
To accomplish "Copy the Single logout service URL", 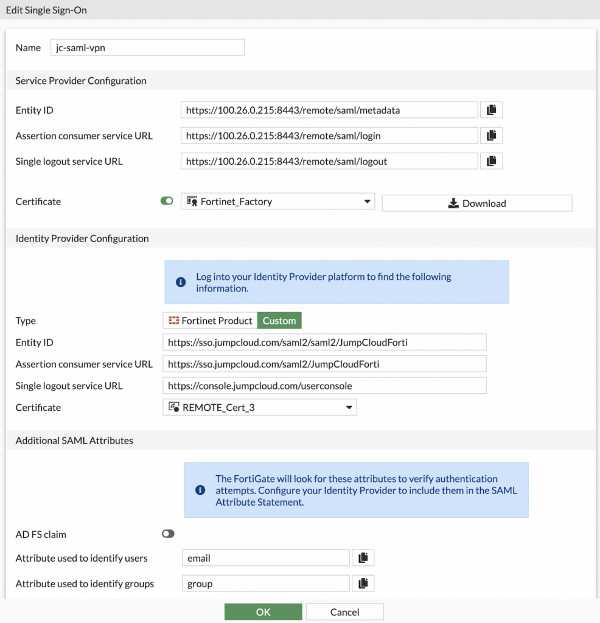I will 492,161.
